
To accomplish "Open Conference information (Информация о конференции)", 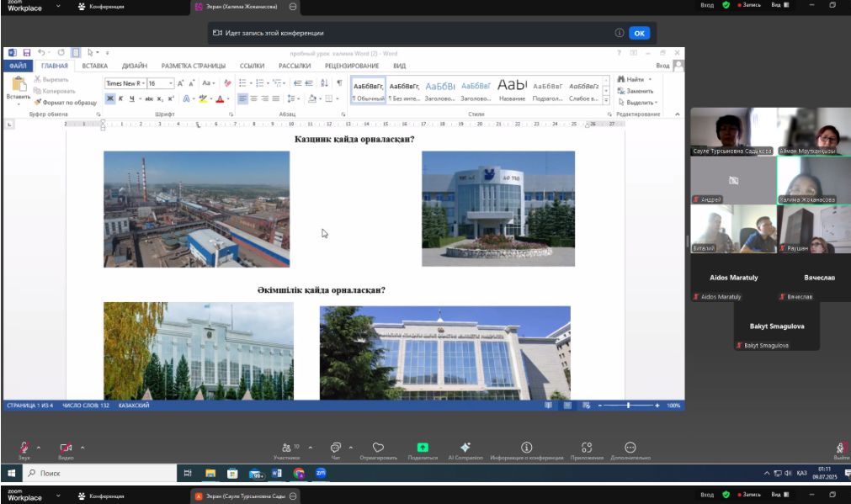I will (x=527, y=448).
